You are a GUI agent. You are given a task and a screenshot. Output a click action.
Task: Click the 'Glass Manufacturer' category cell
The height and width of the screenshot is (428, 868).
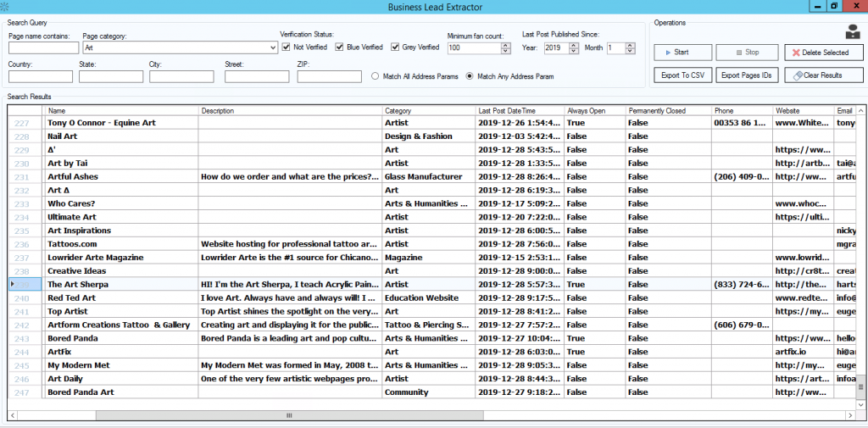pyautogui.click(x=428, y=176)
